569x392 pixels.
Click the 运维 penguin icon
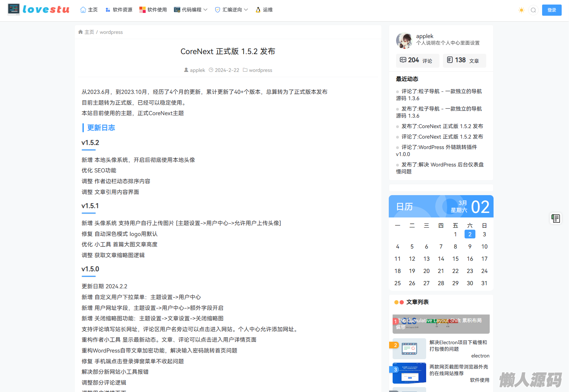click(x=258, y=10)
